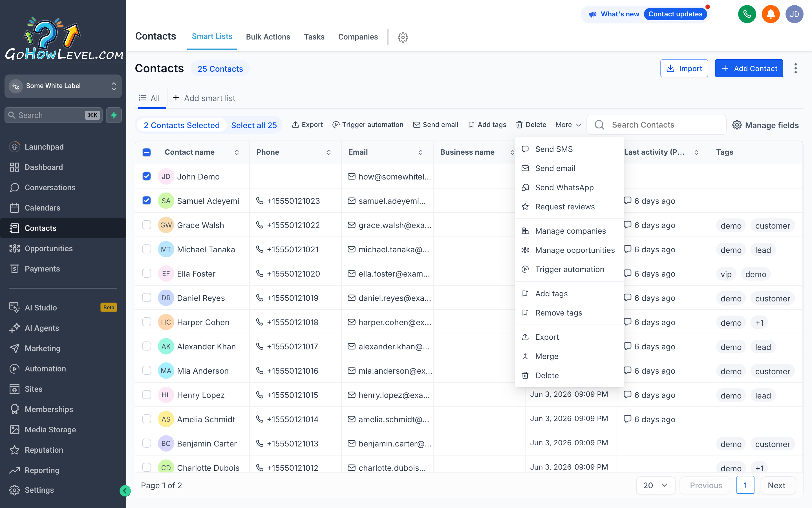The width and height of the screenshot is (812, 508).
Task: Open Reputation section
Action: coord(63,450)
